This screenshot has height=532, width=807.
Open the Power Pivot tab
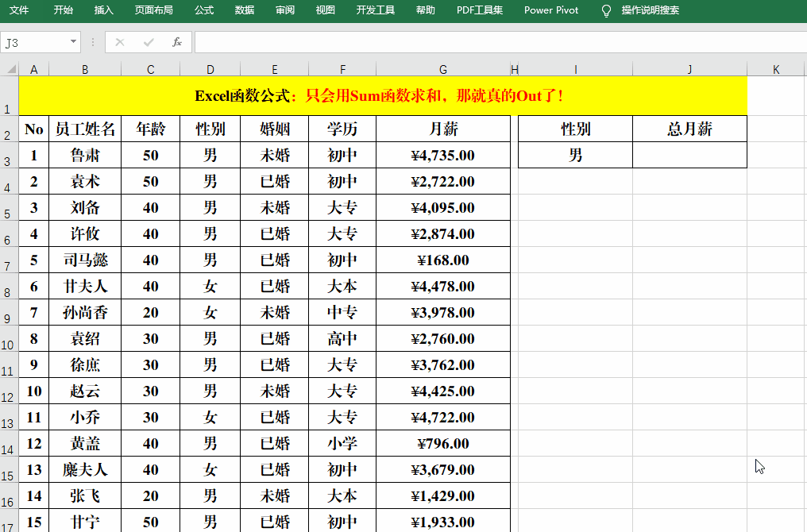click(551, 10)
